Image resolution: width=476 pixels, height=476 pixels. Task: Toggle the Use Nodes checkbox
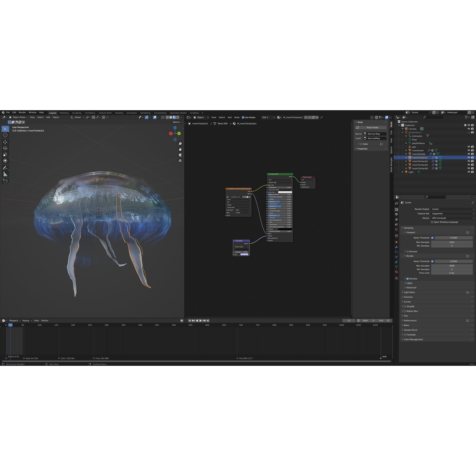pos(243,118)
